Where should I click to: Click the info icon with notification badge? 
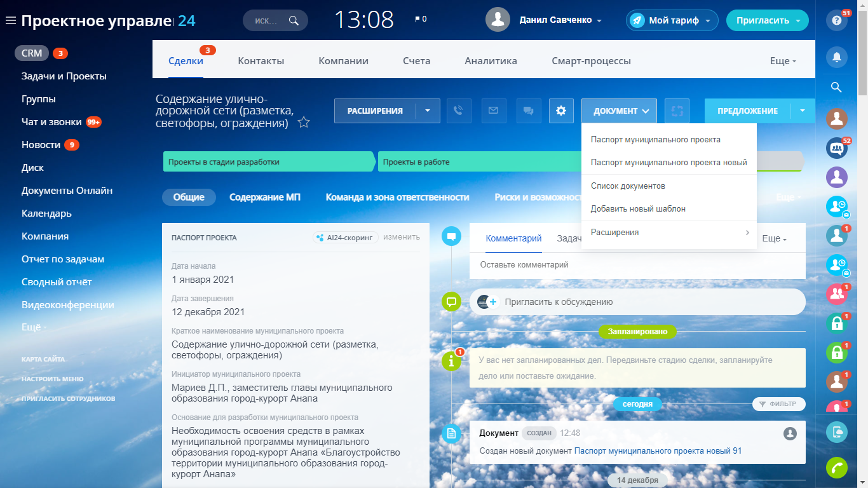[x=452, y=361]
